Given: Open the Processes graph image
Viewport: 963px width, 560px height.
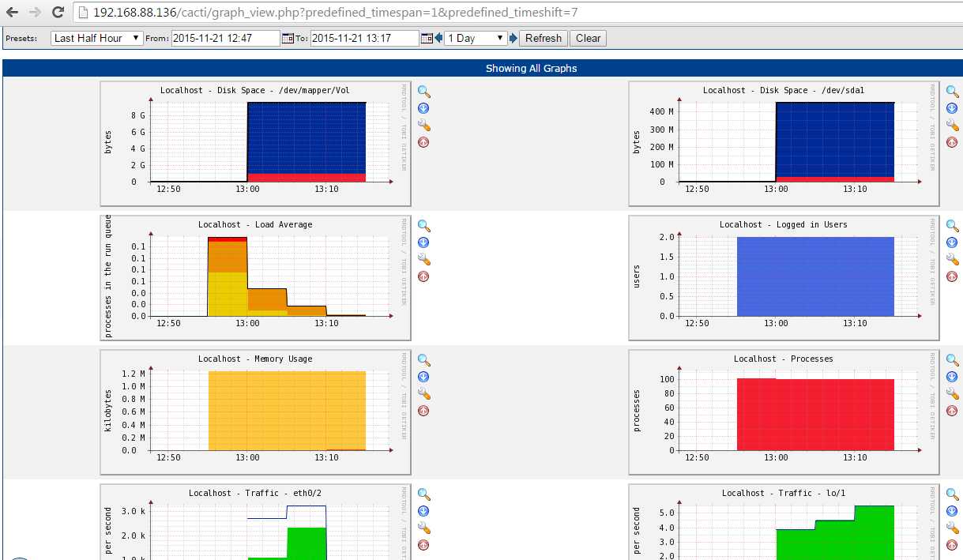Looking at the screenshot, I should [x=784, y=412].
